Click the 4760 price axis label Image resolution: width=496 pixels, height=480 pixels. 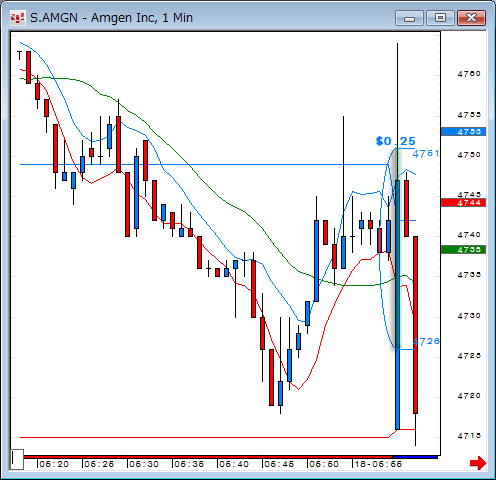click(469, 74)
